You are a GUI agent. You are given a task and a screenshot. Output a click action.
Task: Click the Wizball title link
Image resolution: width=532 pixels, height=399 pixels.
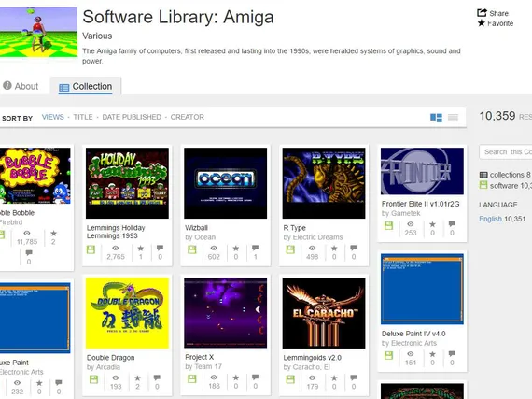[196, 228]
